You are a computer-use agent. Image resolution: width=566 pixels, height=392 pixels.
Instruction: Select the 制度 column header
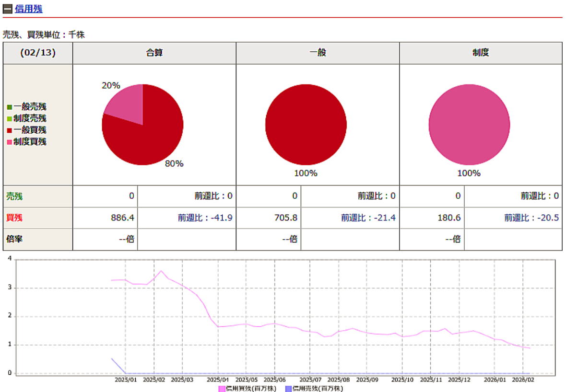click(x=481, y=53)
